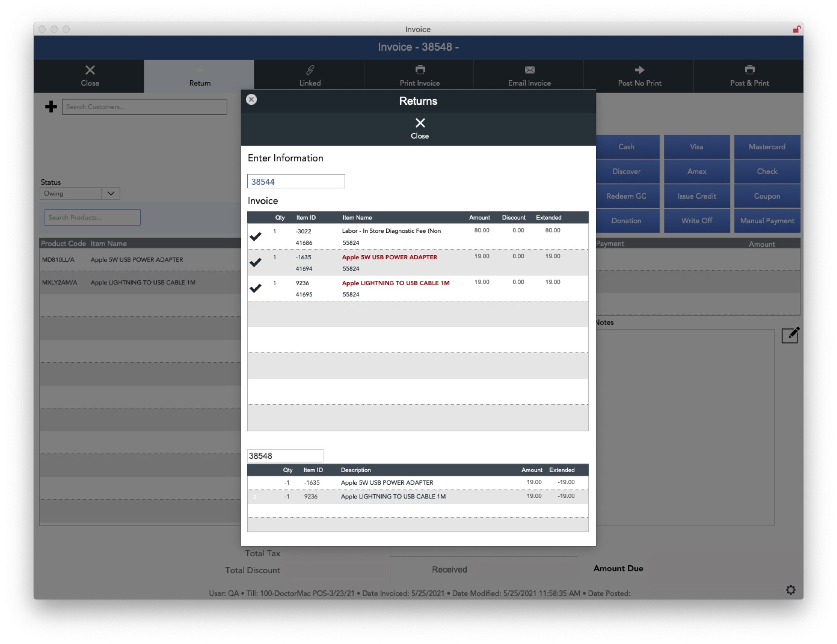Dismiss Returns dialog with round x icon
Viewport: 837px width, 644px height.
pyautogui.click(x=251, y=100)
